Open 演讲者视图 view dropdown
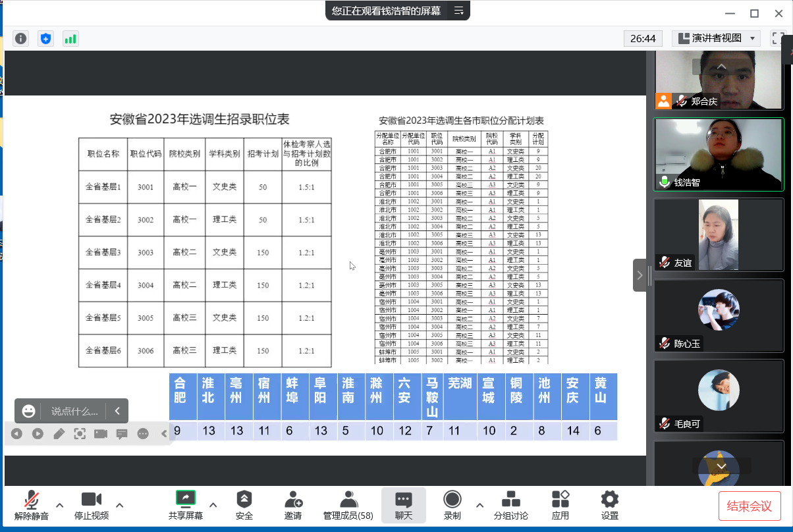Image resolution: width=793 pixels, height=532 pixels. coord(716,38)
